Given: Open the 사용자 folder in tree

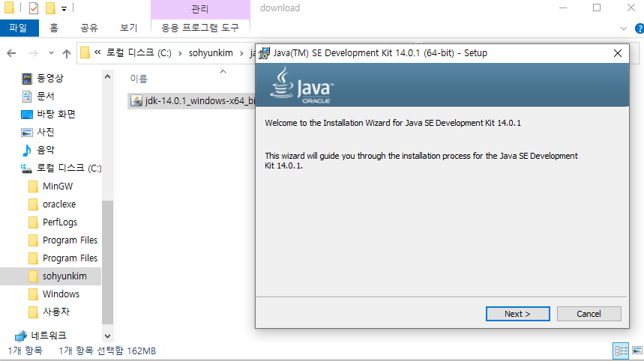Looking at the screenshot, I should (56, 312).
